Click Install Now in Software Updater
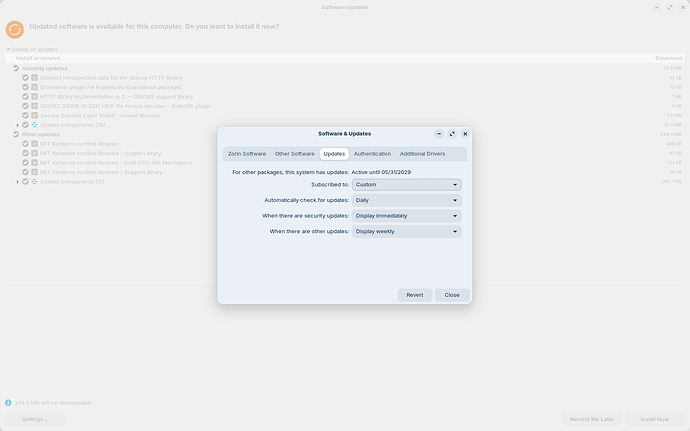This screenshot has width=690, height=431. (654, 419)
